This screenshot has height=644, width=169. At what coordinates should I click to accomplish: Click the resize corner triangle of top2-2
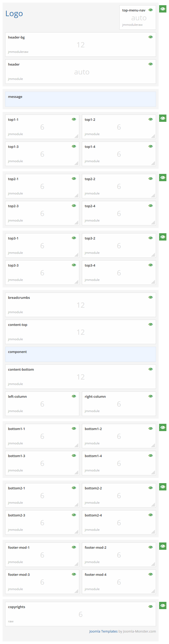coord(153,195)
